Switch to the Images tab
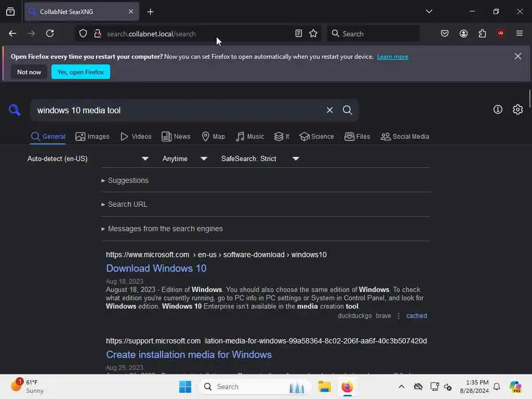Screen dimensions: 532x399 pyautogui.click(x=92, y=137)
